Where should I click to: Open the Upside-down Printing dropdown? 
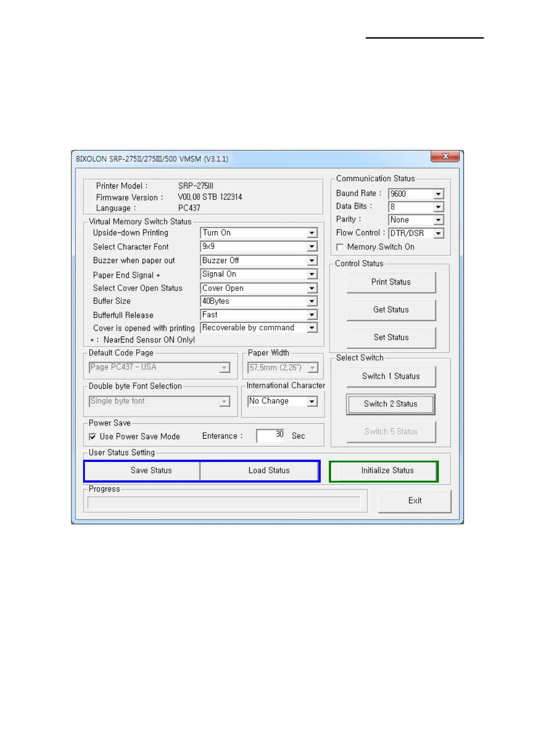(x=259, y=233)
